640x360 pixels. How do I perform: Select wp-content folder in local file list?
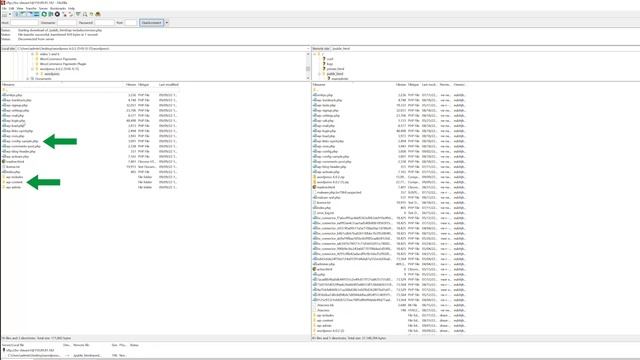14,182
